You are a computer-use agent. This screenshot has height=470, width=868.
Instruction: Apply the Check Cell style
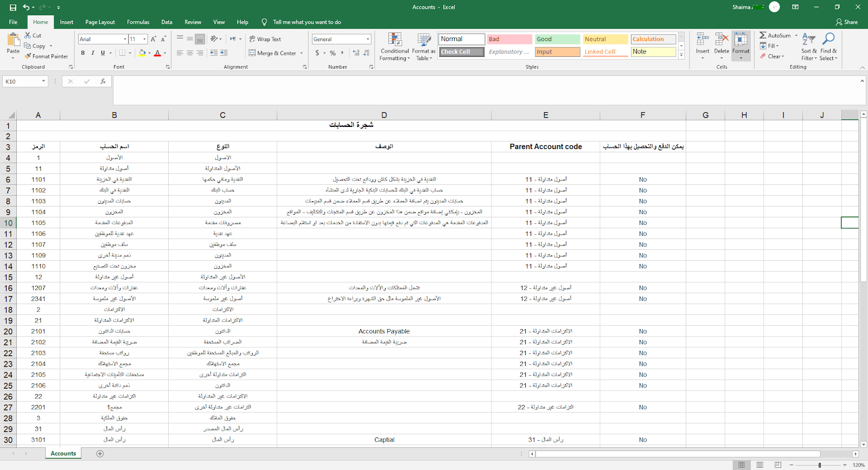tap(462, 52)
